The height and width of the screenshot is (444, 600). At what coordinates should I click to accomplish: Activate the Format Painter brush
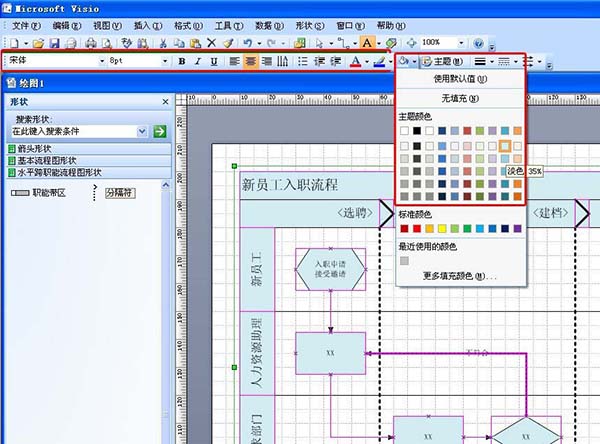click(x=228, y=43)
